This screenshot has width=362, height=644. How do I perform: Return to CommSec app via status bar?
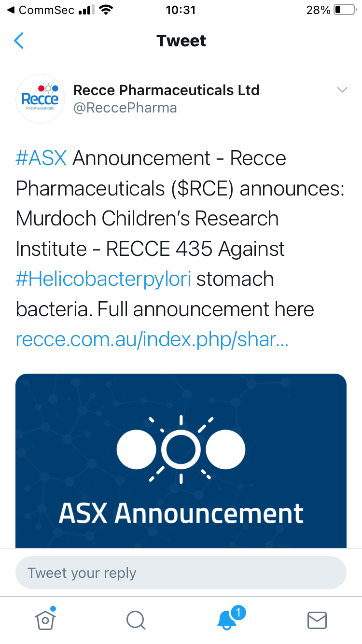(x=41, y=10)
